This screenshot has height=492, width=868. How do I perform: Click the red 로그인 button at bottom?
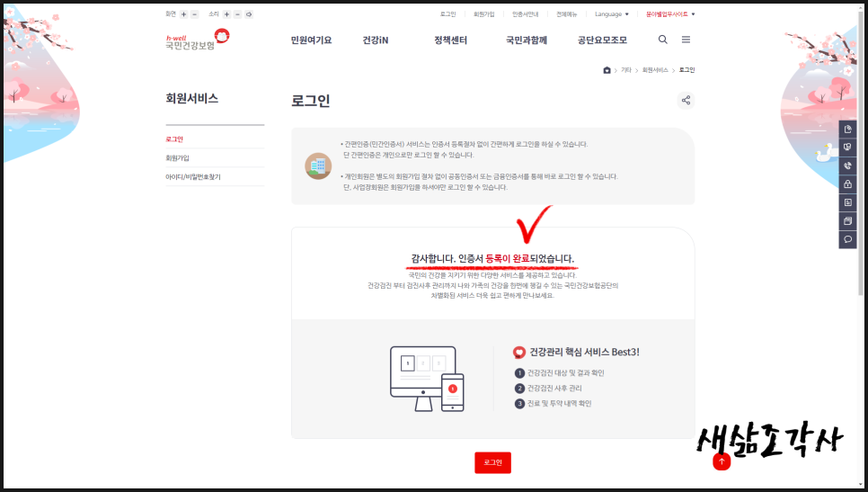click(492, 462)
